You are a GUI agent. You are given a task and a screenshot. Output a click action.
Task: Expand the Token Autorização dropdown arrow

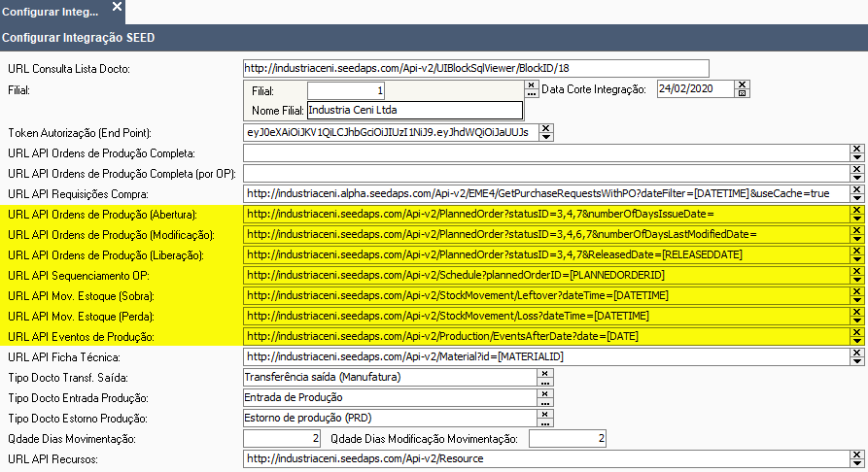[x=546, y=136]
